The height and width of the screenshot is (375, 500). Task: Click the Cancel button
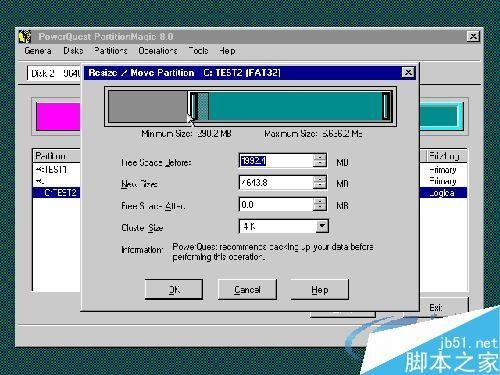[x=247, y=289]
